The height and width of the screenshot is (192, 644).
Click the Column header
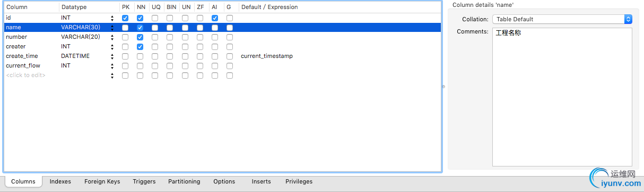(16, 7)
